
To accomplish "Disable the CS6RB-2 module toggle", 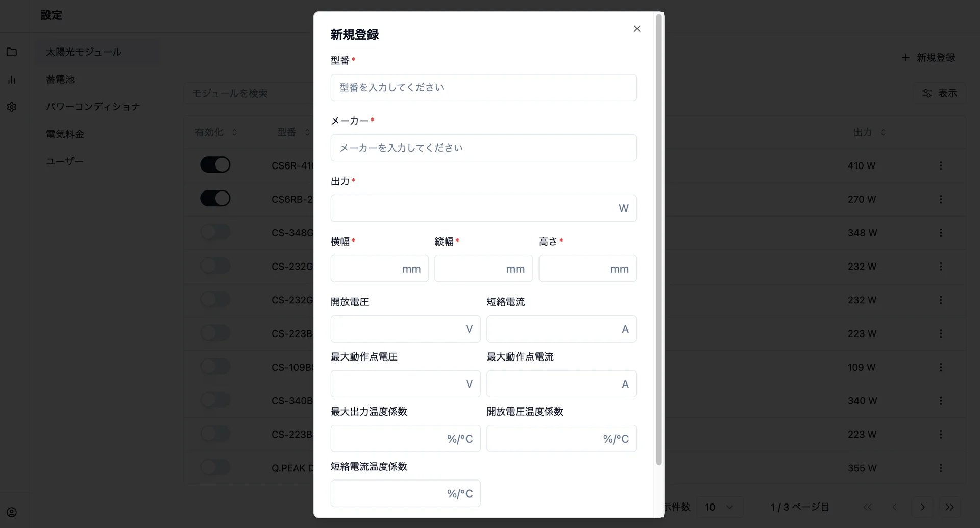I will 215,198.
